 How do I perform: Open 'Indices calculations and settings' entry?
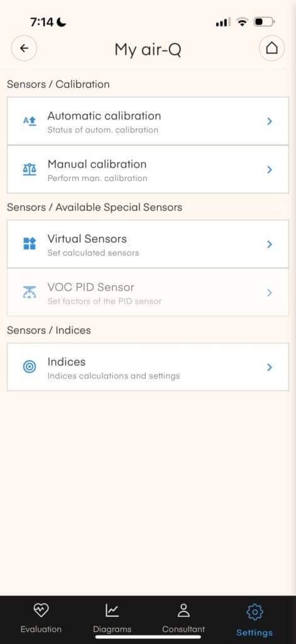coord(148,367)
